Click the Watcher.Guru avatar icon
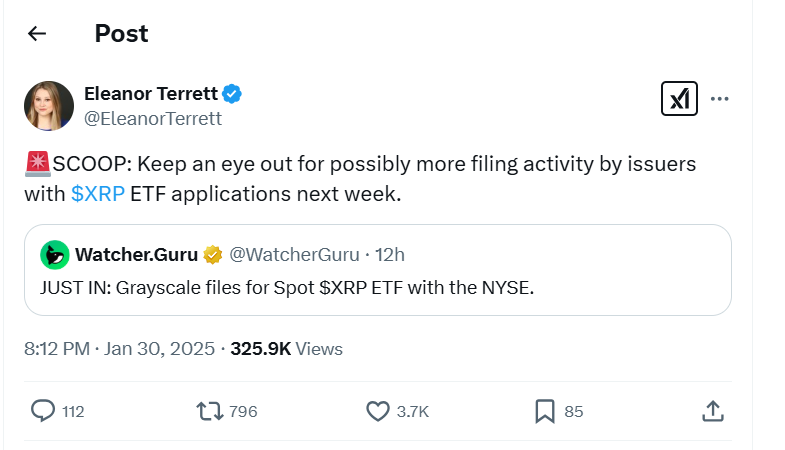This screenshot has height=450, width=785. click(54, 255)
